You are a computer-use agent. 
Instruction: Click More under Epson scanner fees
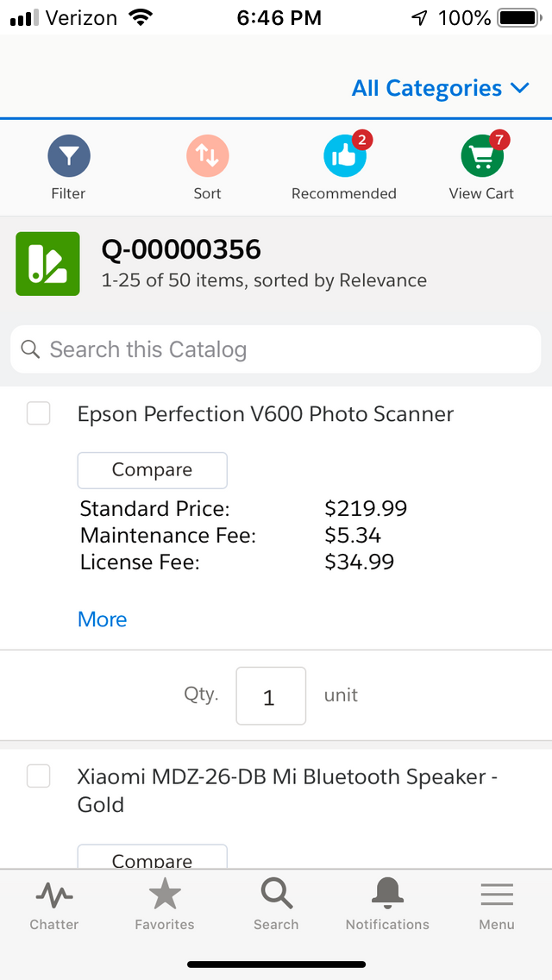102,619
